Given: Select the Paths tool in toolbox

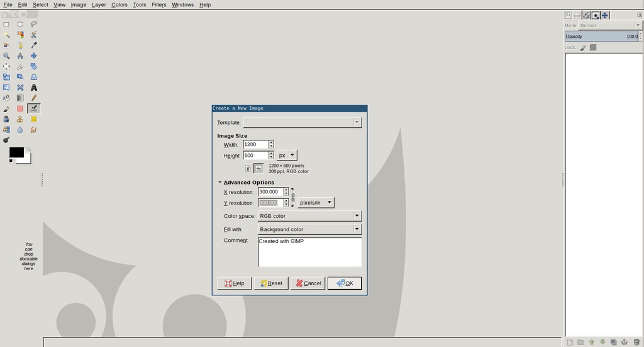Looking at the screenshot, I should point(20,45).
